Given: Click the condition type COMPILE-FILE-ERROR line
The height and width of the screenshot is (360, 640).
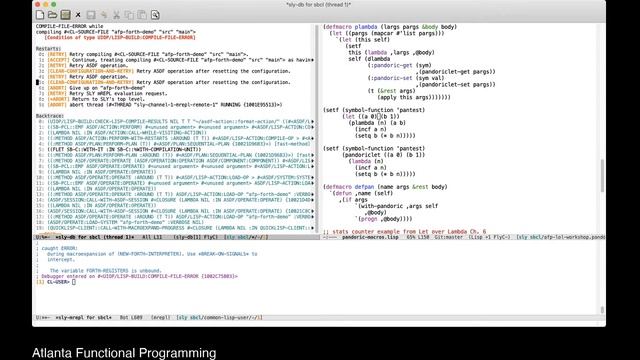Looking at the screenshot, I should [120, 38].
